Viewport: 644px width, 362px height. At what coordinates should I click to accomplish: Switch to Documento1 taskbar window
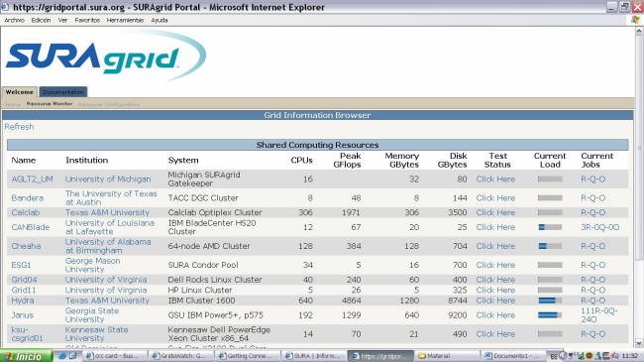click(x=513, y=356)
